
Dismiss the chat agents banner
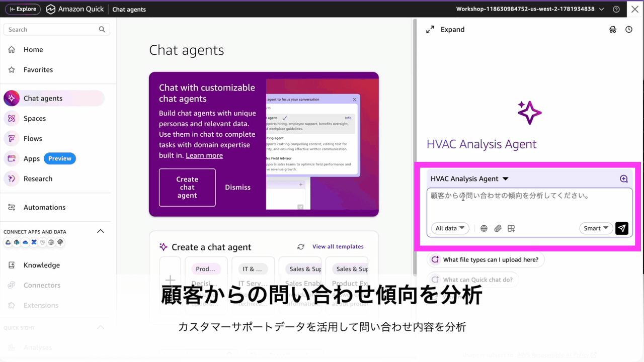(237, 188)
